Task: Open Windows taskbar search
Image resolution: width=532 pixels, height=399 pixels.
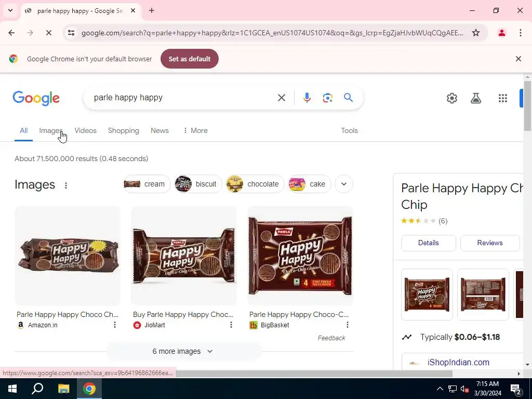Action: [x=37, y=389]
